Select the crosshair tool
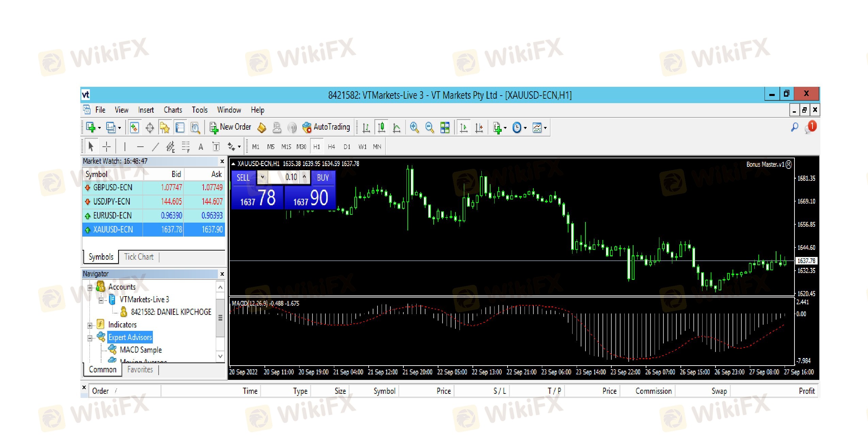 pyautogui.click(x=107, y=147)
